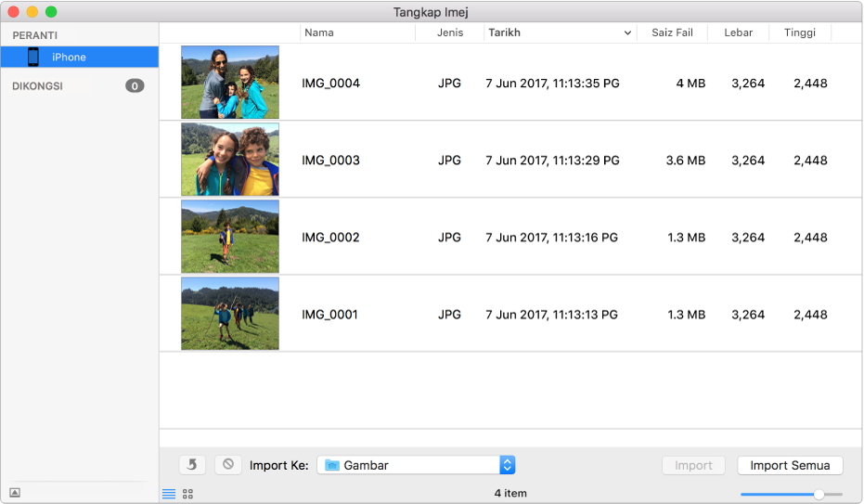The image size is (864, 504).
Task: Click the delete (prohibit) icon
Action: pyautogui.click(x=228, y=465)
